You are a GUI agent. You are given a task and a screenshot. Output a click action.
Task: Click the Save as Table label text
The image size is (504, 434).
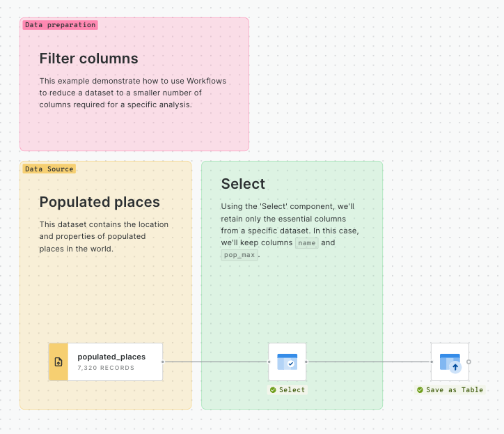click(x=454, y=390)
